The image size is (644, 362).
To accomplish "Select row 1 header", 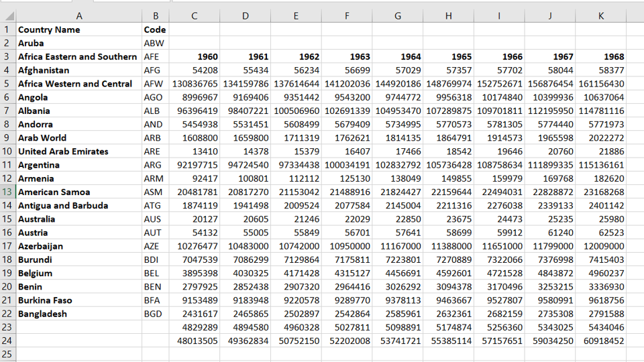I will pos(8,29).
